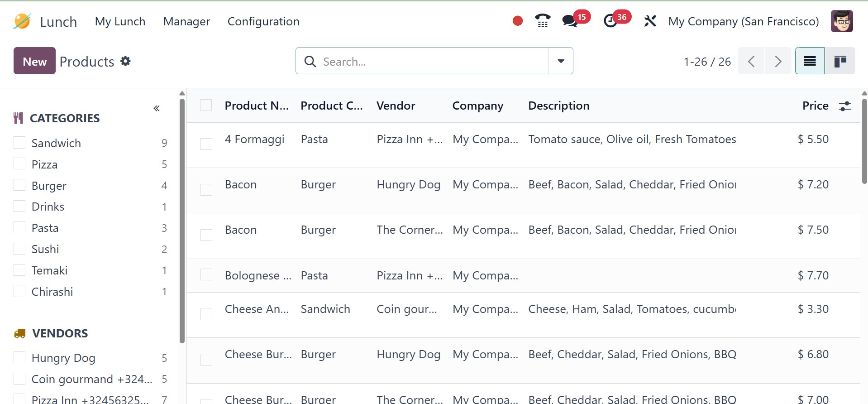Open the VoIP phone dialer icon

tap(543, 21)
